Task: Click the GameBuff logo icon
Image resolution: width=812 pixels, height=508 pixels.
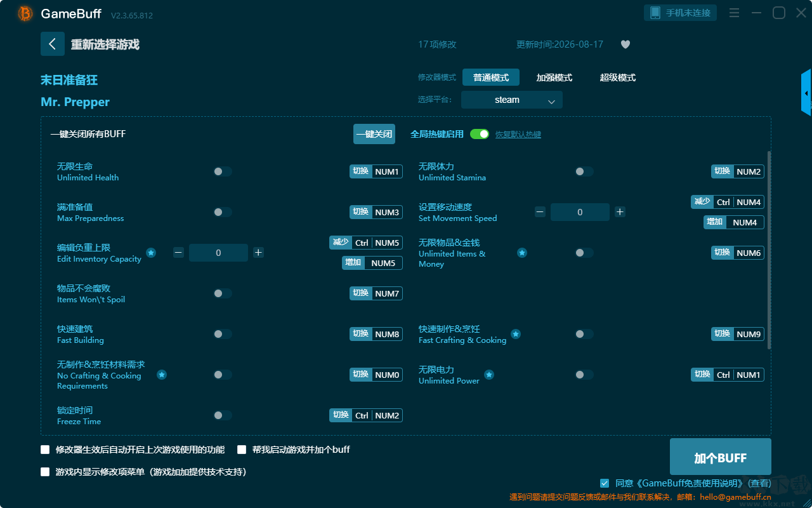Action: (25, 13)
